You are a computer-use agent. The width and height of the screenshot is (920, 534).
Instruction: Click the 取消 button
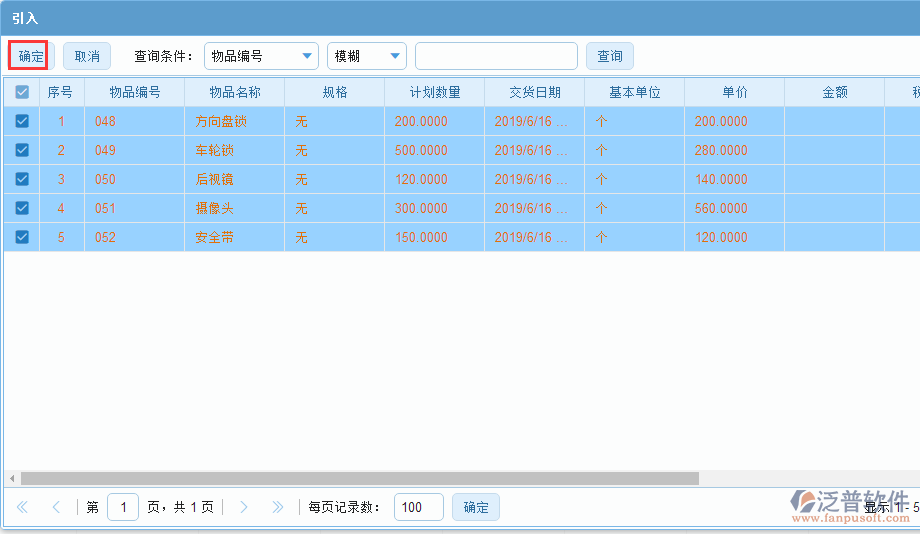(87, 56)
